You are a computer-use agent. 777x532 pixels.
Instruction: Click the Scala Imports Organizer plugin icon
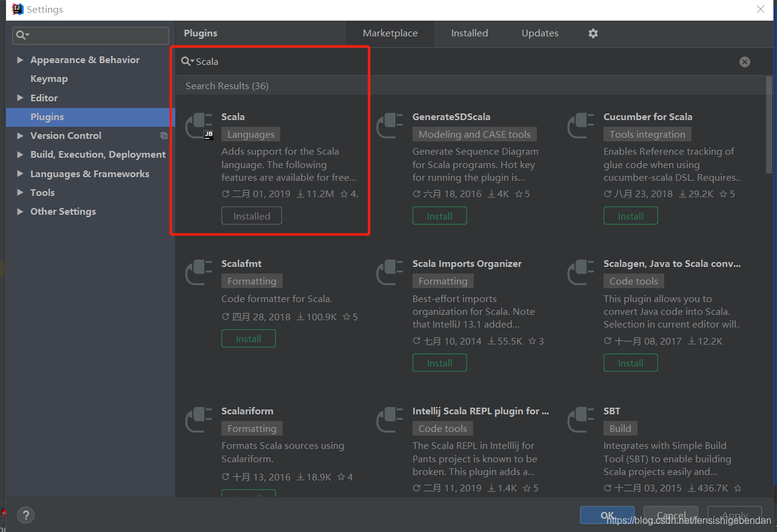tap(390, 273)
